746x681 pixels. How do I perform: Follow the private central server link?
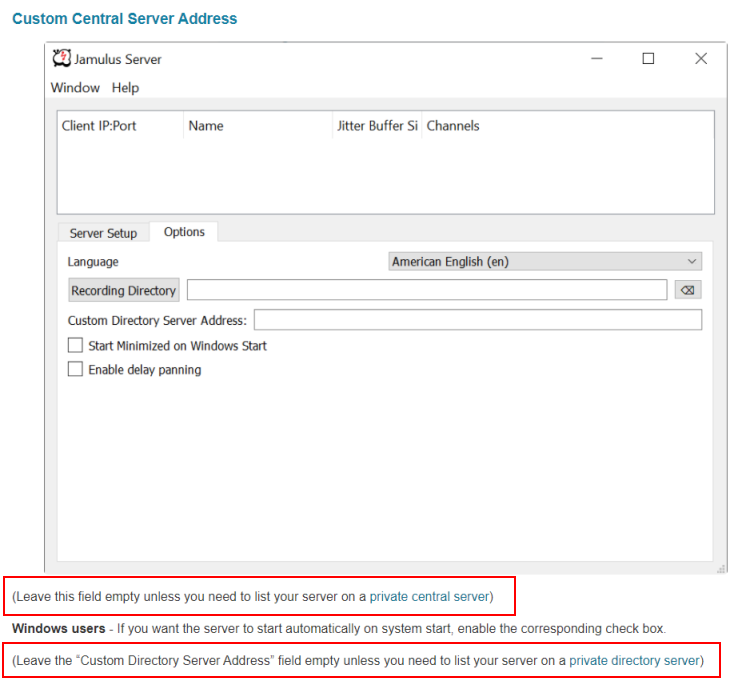point(429,596)
